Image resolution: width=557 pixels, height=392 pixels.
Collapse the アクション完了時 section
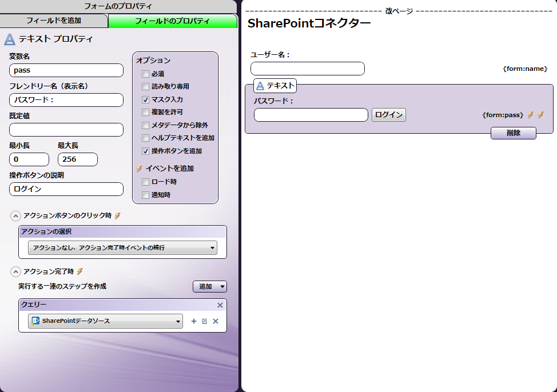pyautogui.click(x=15, y=271)
